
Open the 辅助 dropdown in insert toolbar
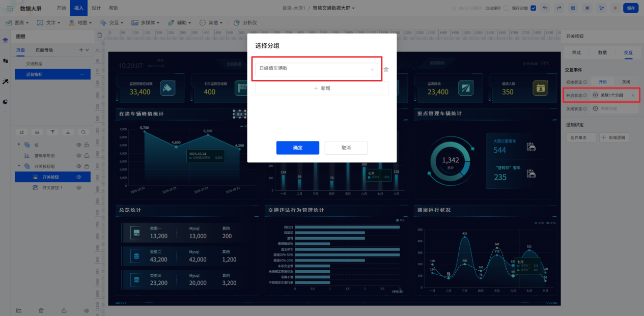click(180, 22)
